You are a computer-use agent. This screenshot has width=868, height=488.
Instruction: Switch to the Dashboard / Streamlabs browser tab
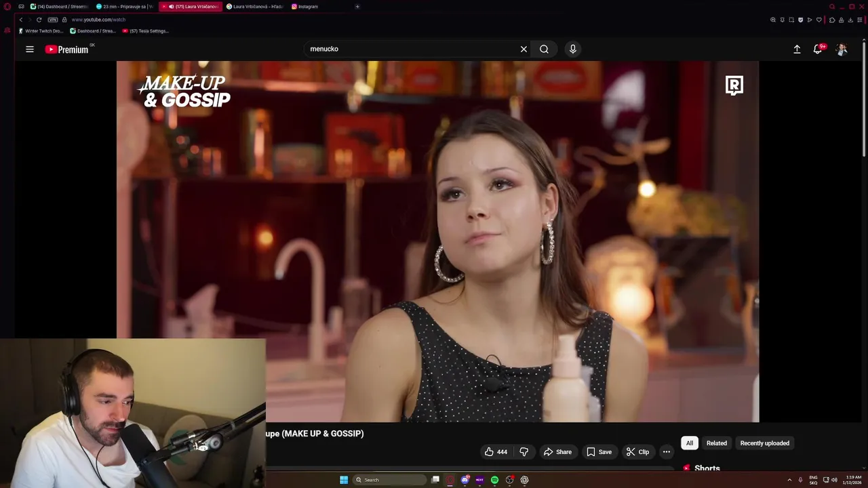pos(60,7)
